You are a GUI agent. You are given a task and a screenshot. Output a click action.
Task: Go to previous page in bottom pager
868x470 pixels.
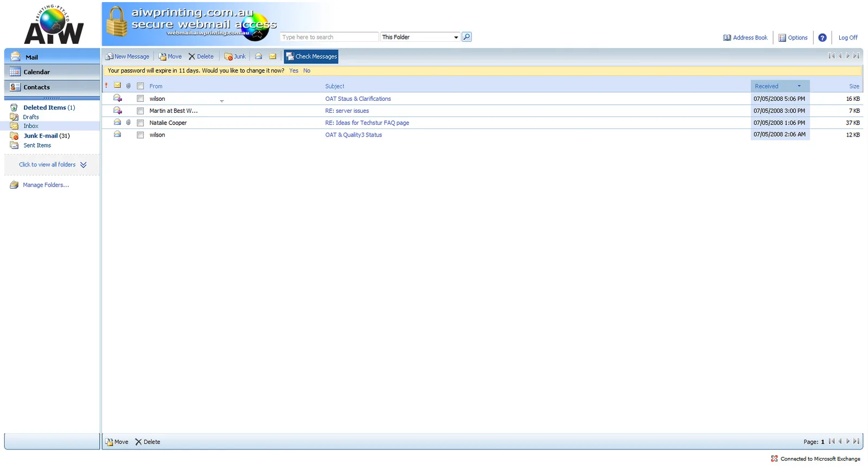point(840,441)
